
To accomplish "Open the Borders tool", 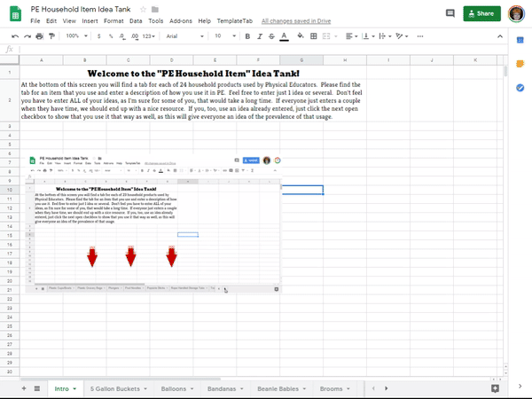I will (314, 36).
